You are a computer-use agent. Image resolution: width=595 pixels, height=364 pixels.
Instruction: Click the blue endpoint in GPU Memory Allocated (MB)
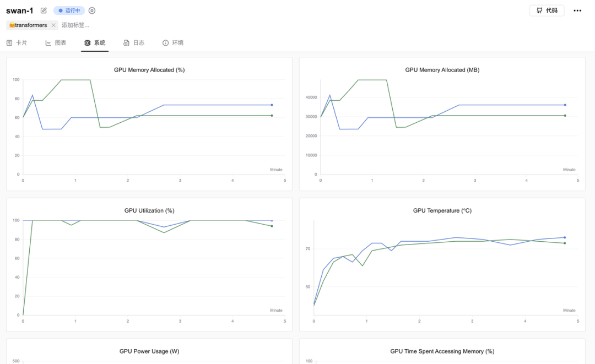point(565,105)
